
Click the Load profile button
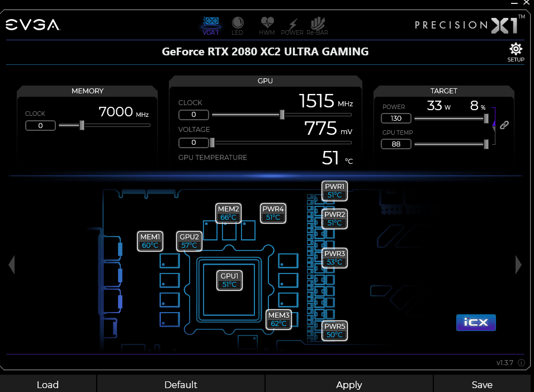48,385
